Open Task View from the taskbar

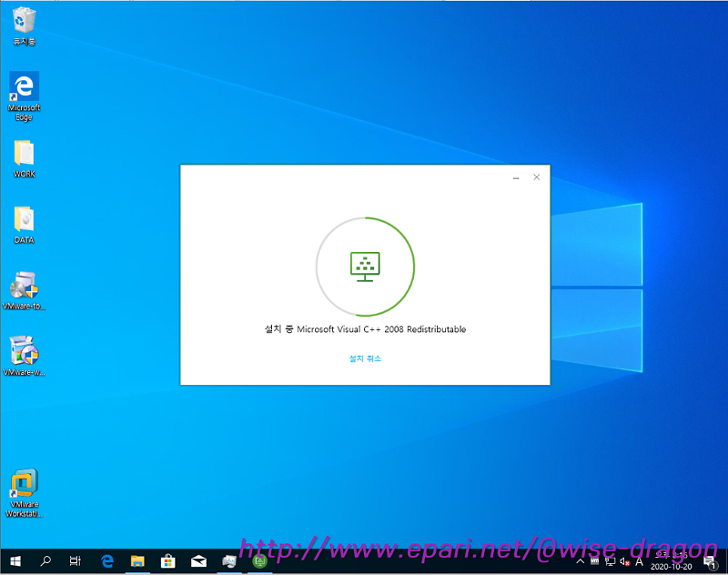[76, 561]
